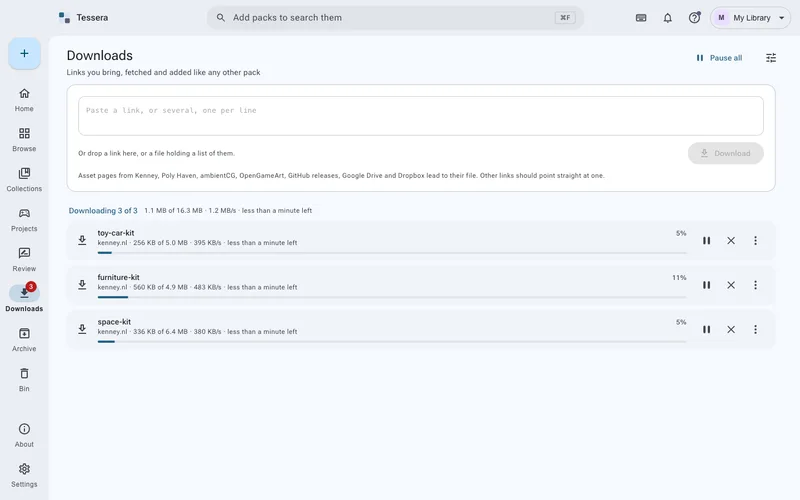Click the keyboard shortcuts icon
Screen dimensions: 800x500
(x=641, y=18)
